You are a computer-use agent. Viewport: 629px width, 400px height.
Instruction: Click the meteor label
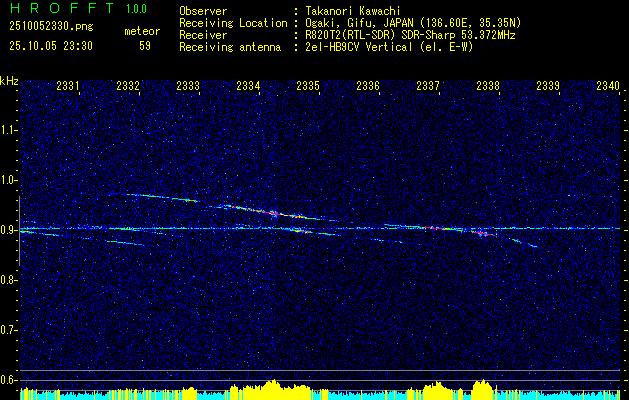[142, 31]
